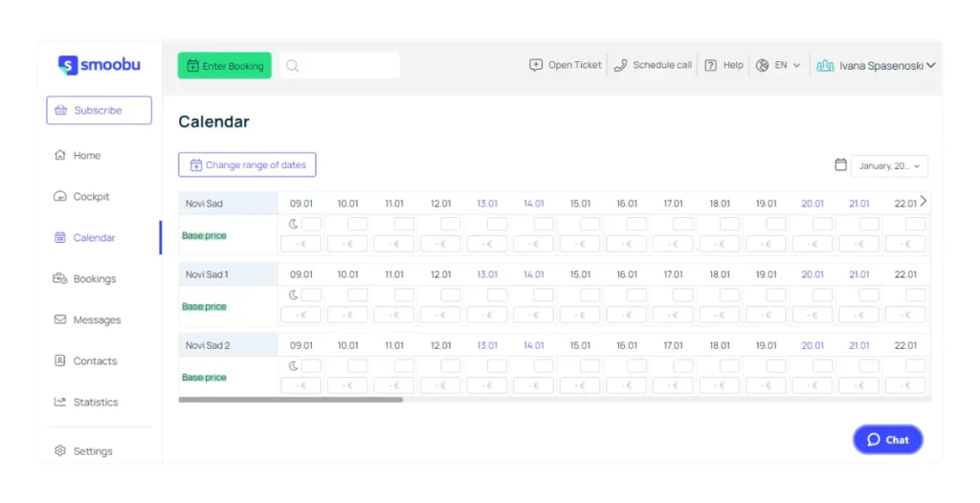Click the search field in the top bar

point(340,66)
